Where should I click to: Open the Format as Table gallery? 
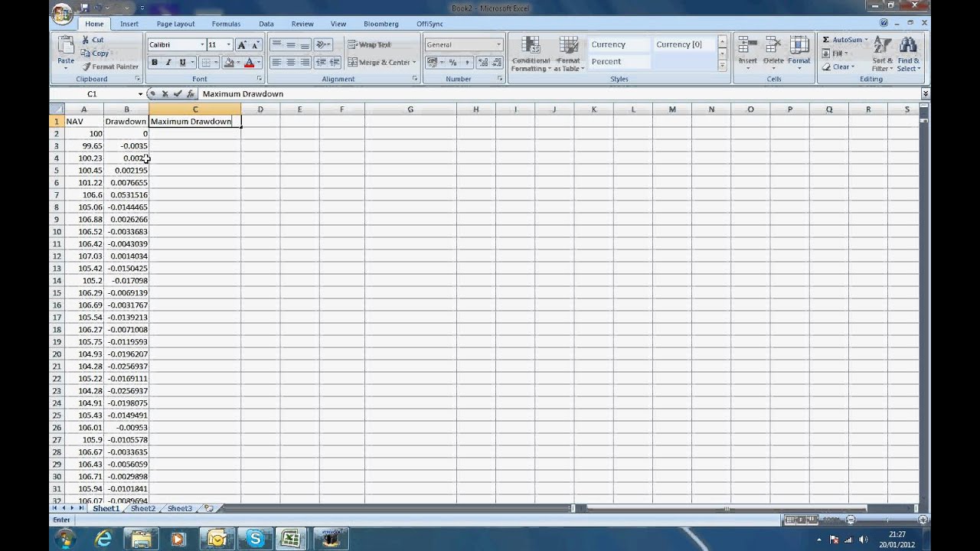pyautogui.click(x=569, y=54)
